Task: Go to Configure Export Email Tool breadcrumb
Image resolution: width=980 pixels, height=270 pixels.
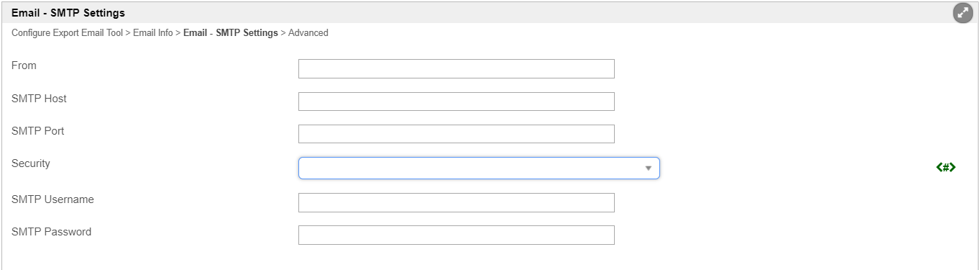Action: click(x=67, y=33)
